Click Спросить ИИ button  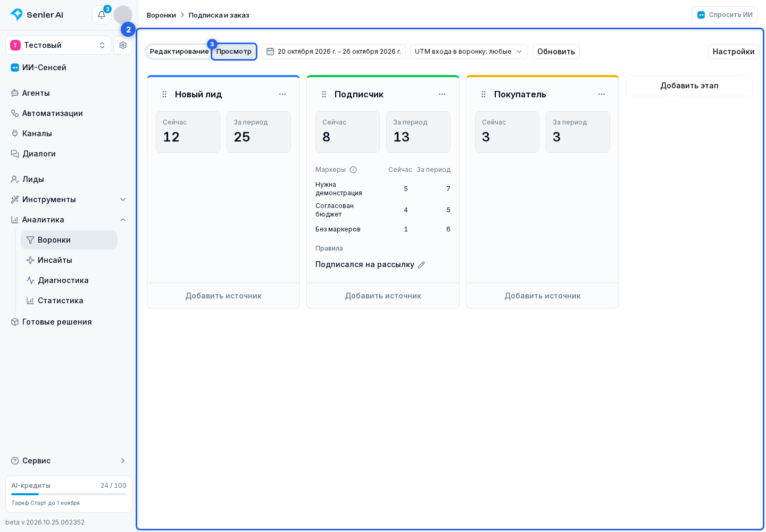725,15
